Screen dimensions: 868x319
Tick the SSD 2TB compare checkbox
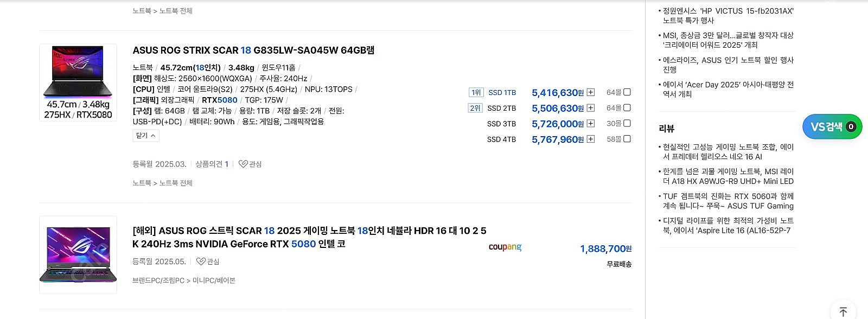(627, 108)
